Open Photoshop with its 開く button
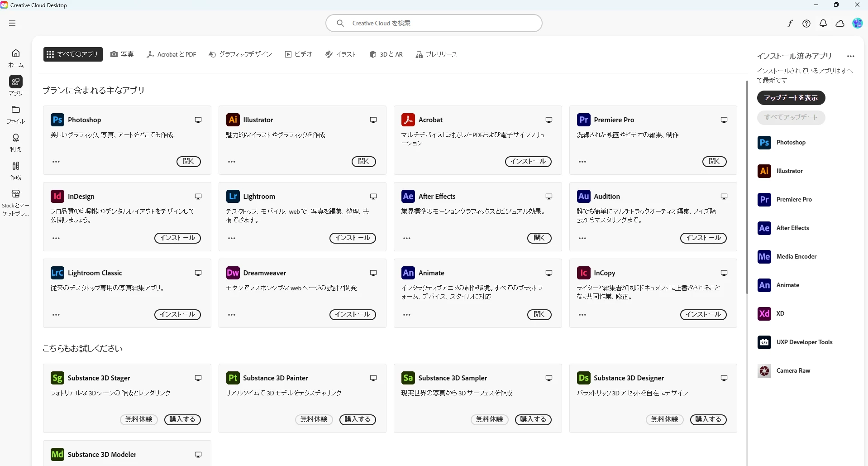 pyautogui.click(x=189, y=162)
